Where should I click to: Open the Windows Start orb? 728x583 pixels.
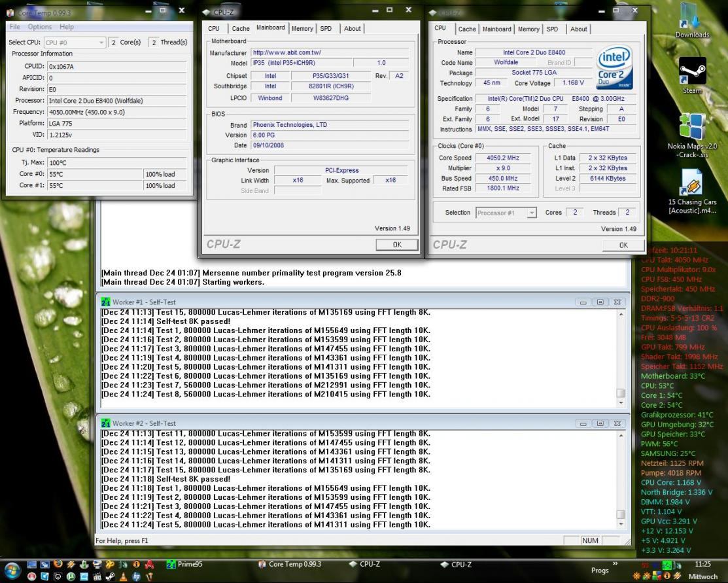coord(12,570)
